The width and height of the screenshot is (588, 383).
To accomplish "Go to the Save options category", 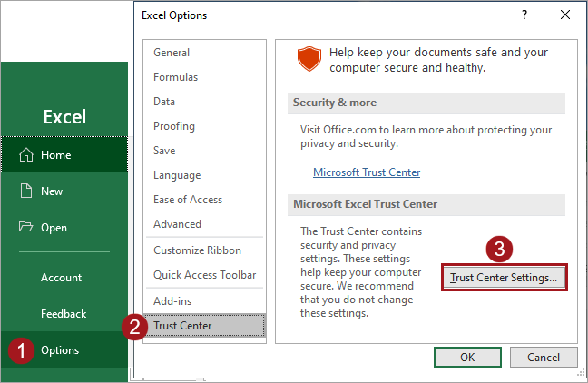I will (164, 151).
